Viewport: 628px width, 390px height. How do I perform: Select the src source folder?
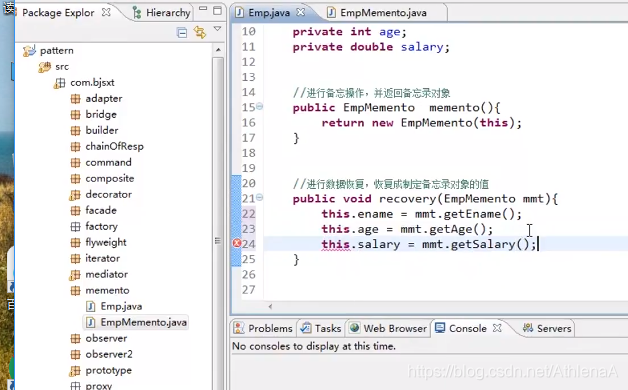coord(62,66)
